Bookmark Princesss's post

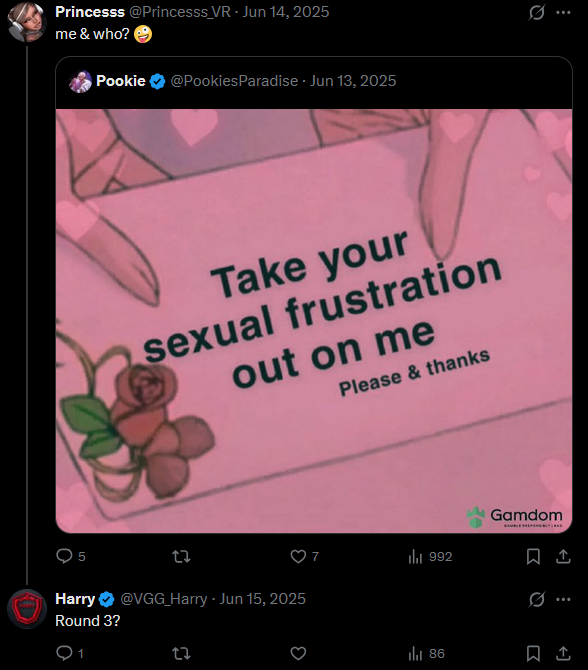click(x=533, y=556)
